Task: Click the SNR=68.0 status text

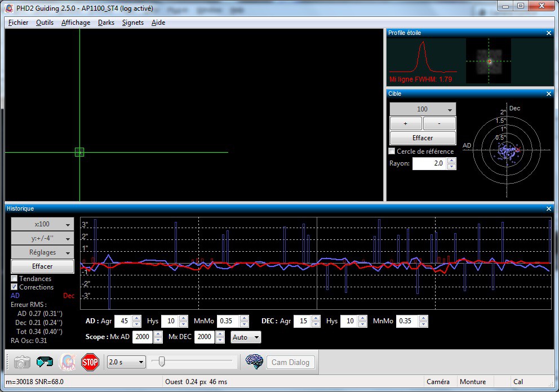Action: click(49, 382)
